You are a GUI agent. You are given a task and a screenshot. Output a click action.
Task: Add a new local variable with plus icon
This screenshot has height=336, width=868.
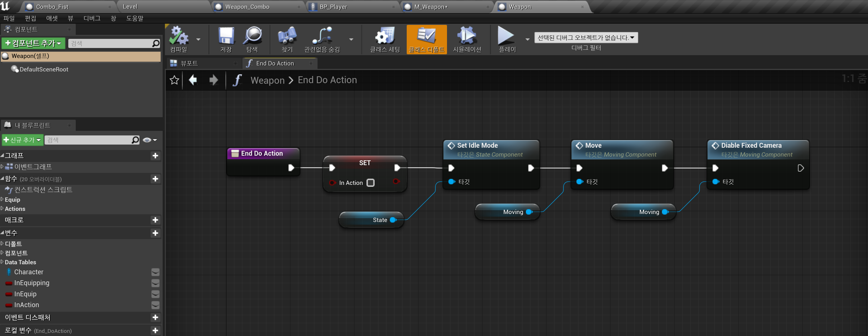pos(155,331)
